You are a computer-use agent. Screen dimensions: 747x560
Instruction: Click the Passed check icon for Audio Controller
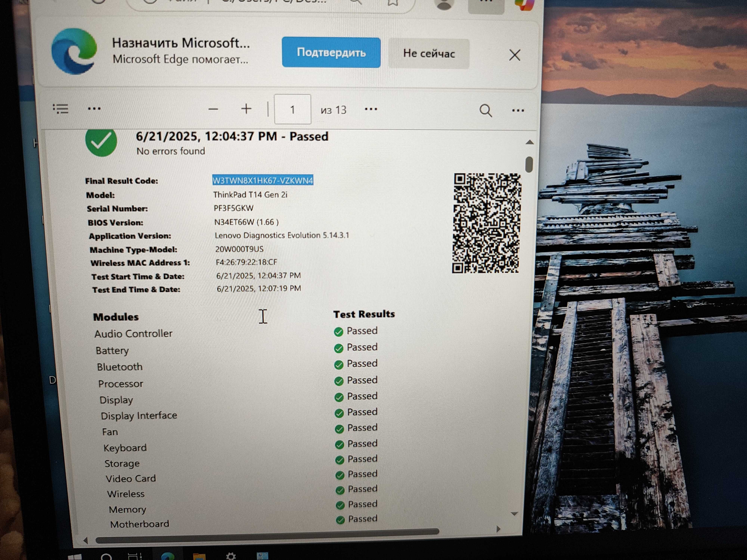click(338, 332)
